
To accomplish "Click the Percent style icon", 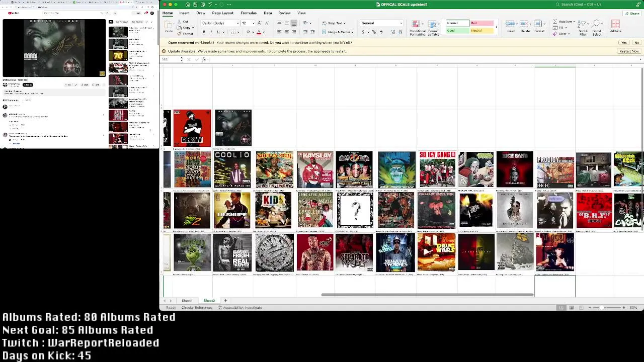I will point(373,32).
